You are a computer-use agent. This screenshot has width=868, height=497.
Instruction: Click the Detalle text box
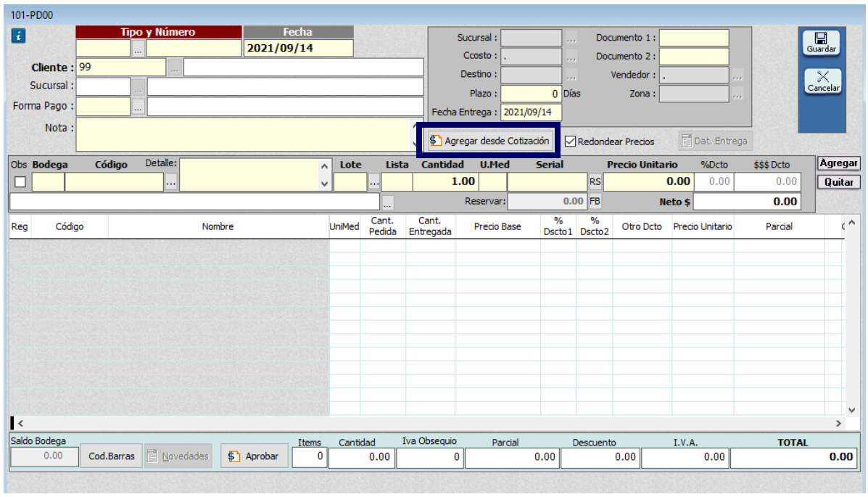click(x=249, y=175)
